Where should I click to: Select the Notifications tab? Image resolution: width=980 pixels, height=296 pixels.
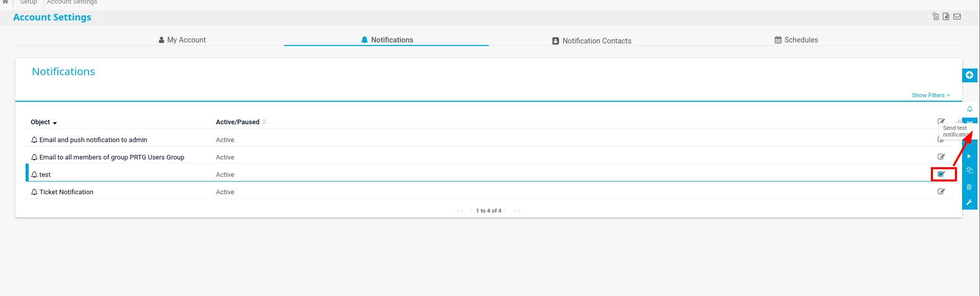[x=386, y=40]
